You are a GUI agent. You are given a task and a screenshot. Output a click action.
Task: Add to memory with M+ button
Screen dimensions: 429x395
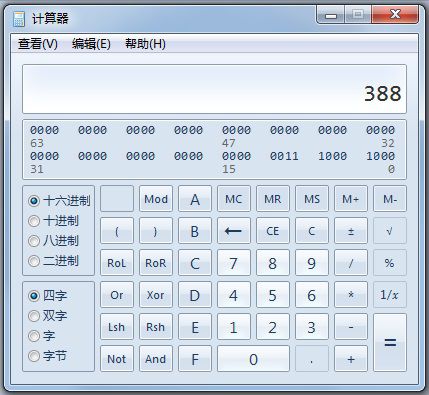coord(351,199)
